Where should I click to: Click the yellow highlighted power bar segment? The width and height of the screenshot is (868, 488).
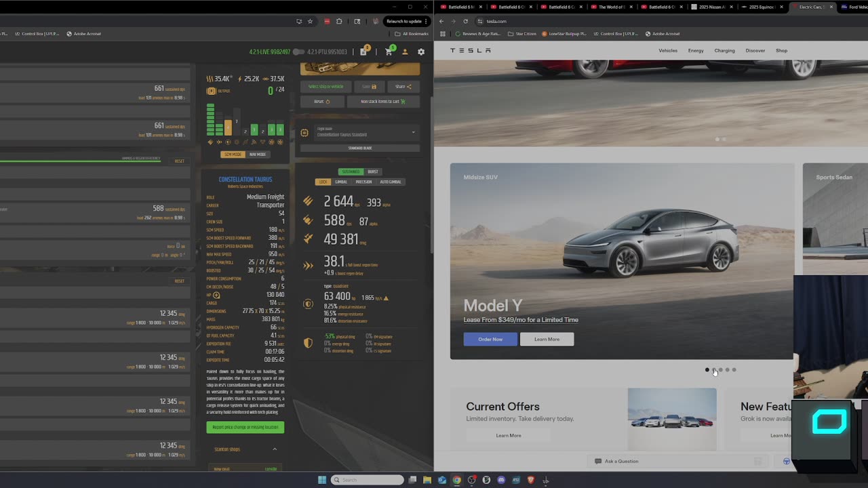click(x=228, y=127)
